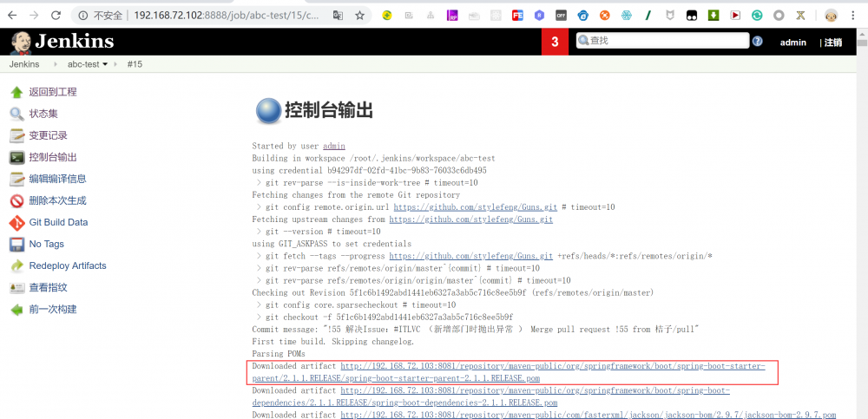Open the orange lifebuoy browser extension
Image resolution: width=868 pixels, height=419 pixels.
point(604,16)
